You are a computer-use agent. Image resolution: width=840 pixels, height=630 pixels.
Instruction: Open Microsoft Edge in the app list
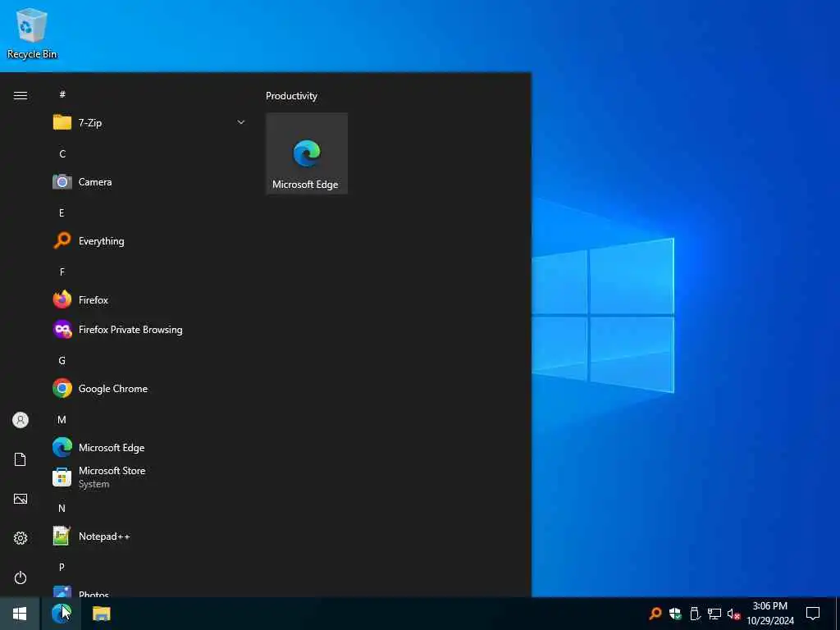click(x=149, y=447)
